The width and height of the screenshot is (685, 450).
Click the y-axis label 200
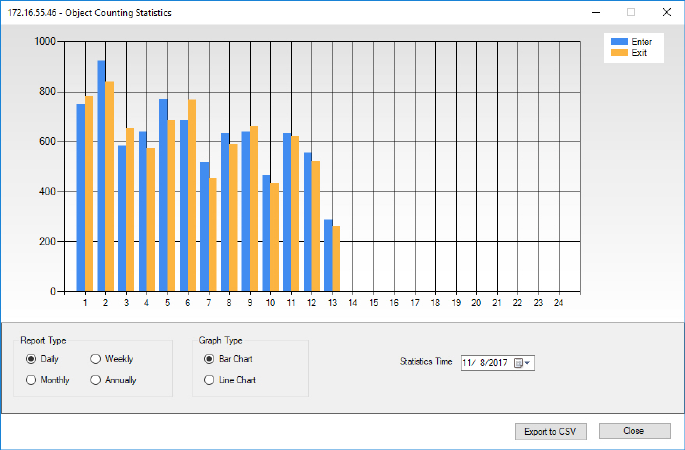coord(48,241)
